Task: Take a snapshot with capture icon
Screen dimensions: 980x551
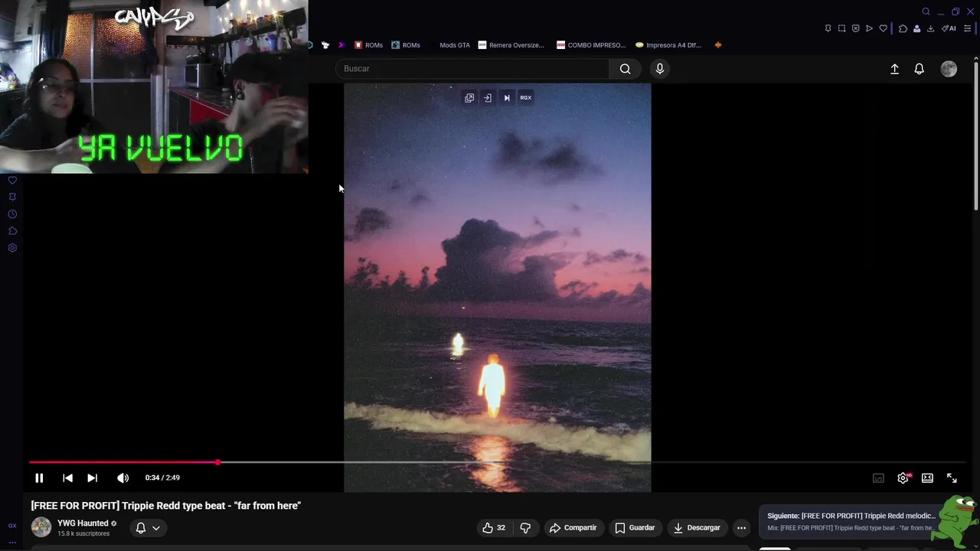Action: 841,28
